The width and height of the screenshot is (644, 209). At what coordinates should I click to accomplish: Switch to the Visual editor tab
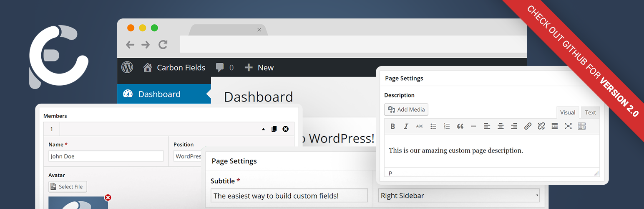(x=568, y=112)
